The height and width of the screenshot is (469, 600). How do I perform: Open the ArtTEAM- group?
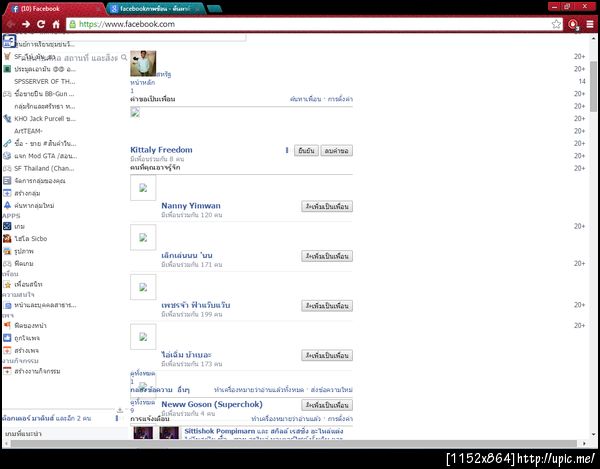tap(28, 131)
